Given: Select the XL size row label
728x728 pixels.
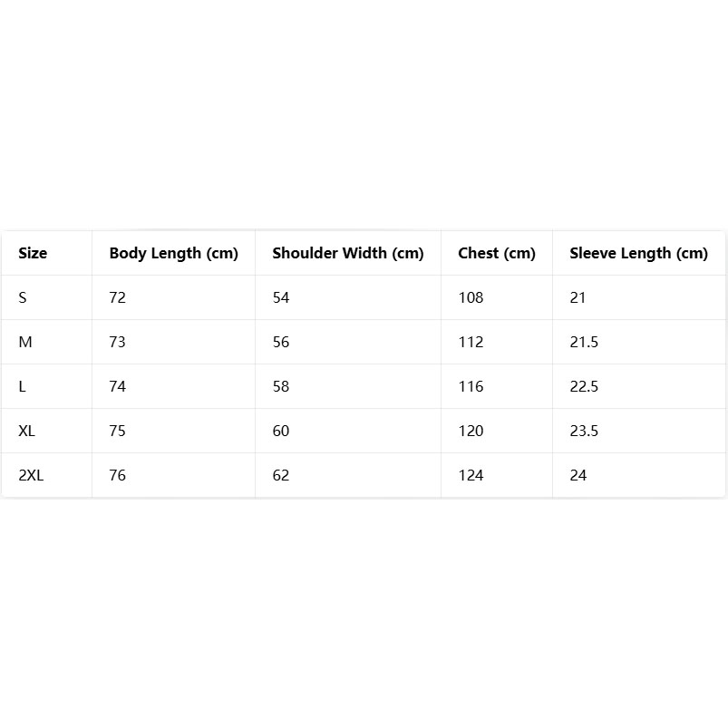Looking at the screenshot, I should 27,431.
